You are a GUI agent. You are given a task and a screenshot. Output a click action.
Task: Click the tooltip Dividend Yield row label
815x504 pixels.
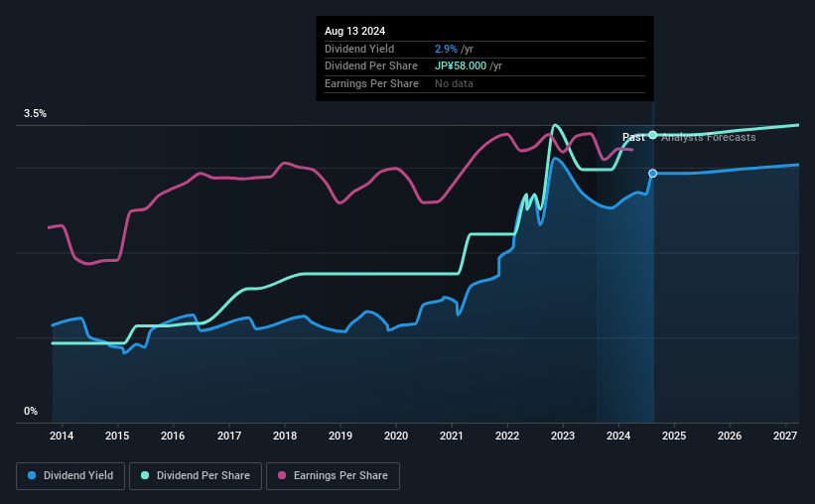pyautogui.click(x=359, y=49)
